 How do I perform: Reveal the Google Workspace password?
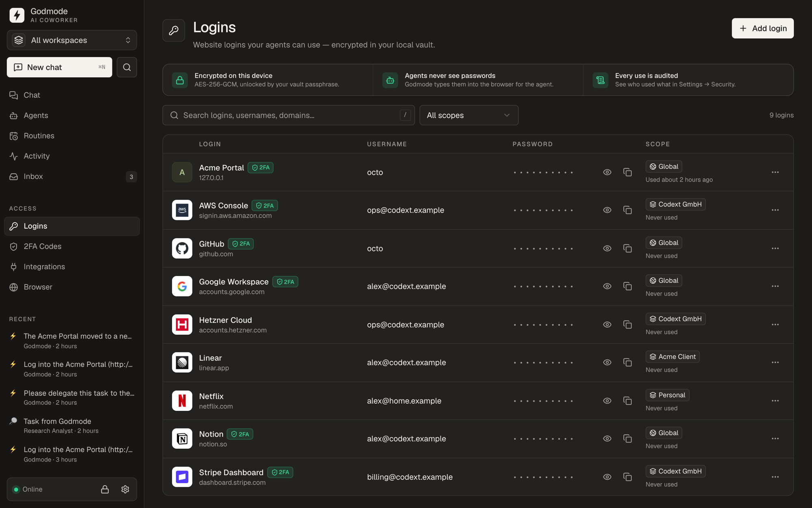(x=607, y=286)
